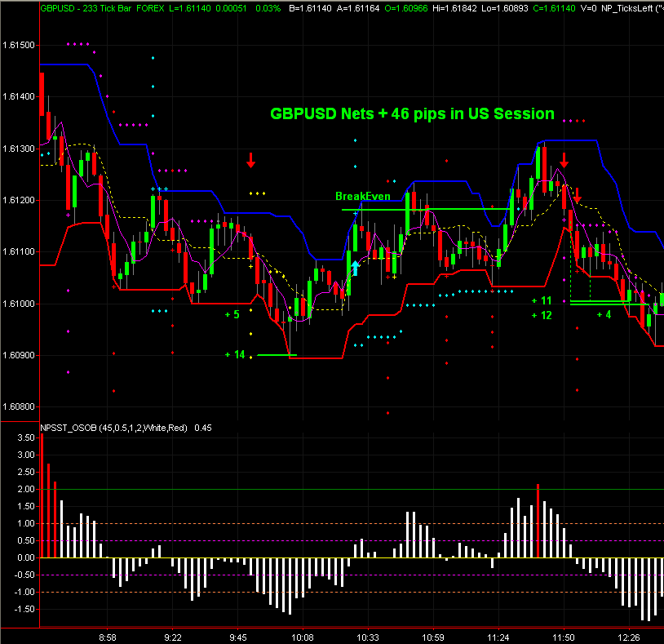This screenshot has width=664, height=644.
Task: Click the BreakEven label on the chart
Action: (x=363, y=196)
